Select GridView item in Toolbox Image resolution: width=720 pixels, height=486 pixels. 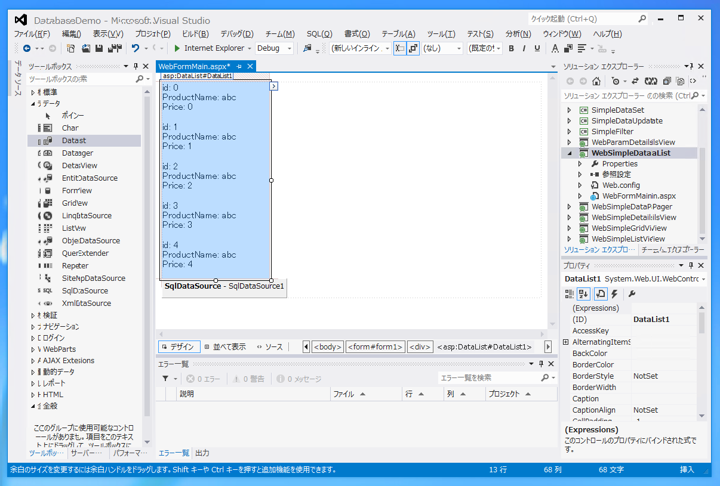pos(84,203)
